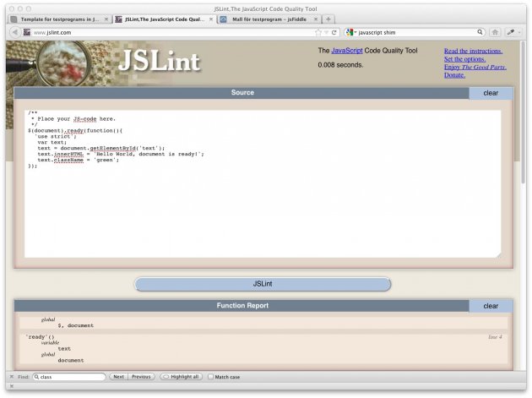Screen dimensions: 532x398
Task: Run the large JSLint button
Action: coord(263,284)
